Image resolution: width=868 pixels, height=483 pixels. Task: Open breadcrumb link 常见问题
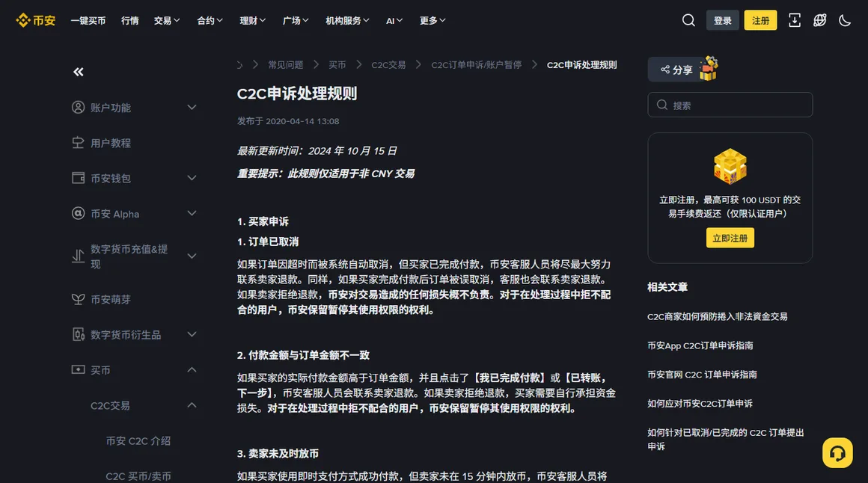tap(286, 65)
